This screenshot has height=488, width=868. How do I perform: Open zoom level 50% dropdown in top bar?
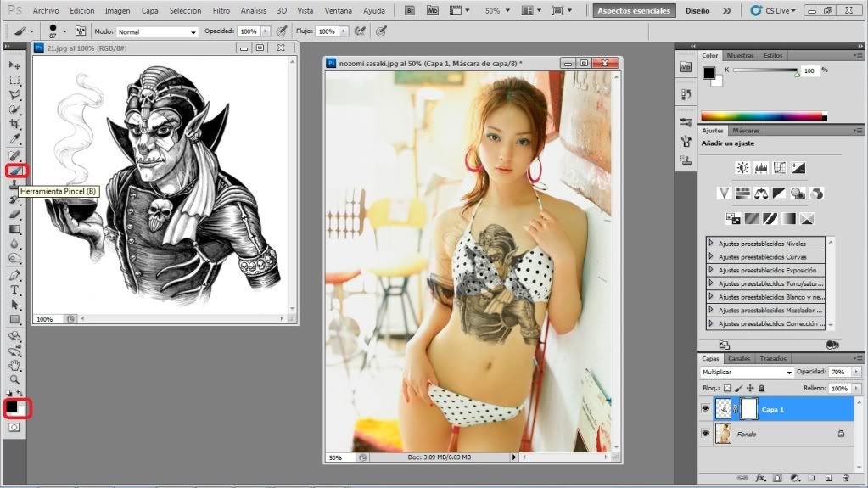(507, 10)
